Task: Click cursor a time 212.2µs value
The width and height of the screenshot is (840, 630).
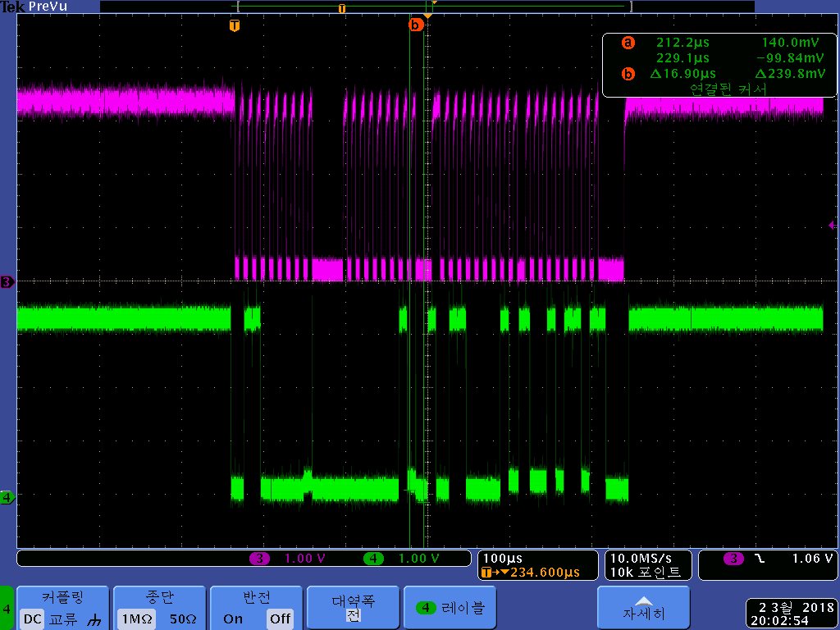Action: [682, 43]
